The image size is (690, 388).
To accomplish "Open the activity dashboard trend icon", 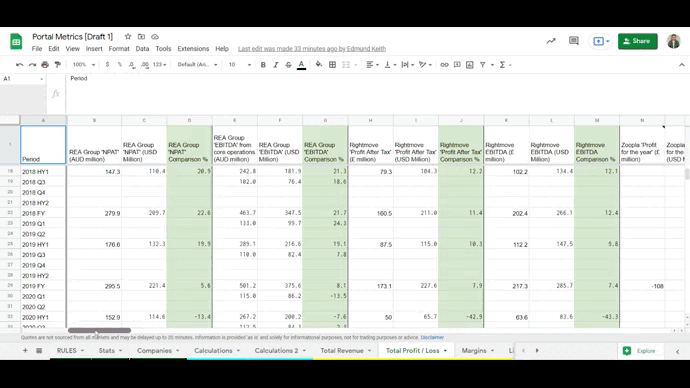I will pos(551,41).
